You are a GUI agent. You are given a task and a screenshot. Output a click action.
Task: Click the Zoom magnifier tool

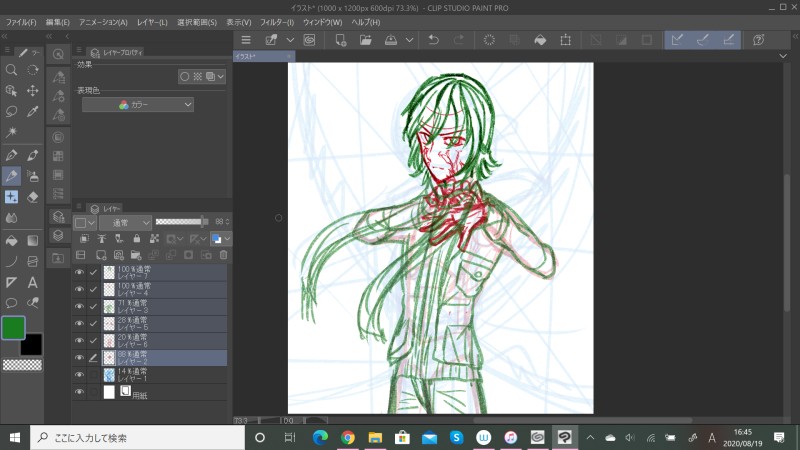[x=11, y=70]
